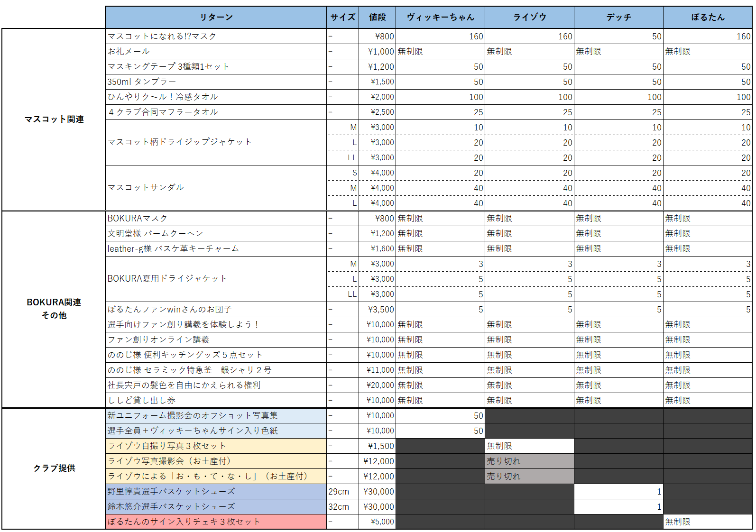The image size is (756, 532).
Task: Select the サイズ column header
Action: point(342,17)
